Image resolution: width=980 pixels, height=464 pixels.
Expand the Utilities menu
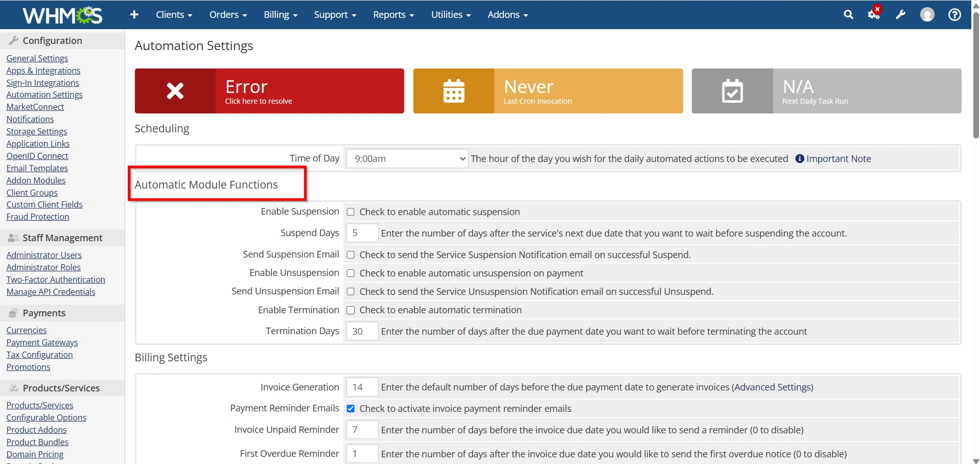[451, 15]
